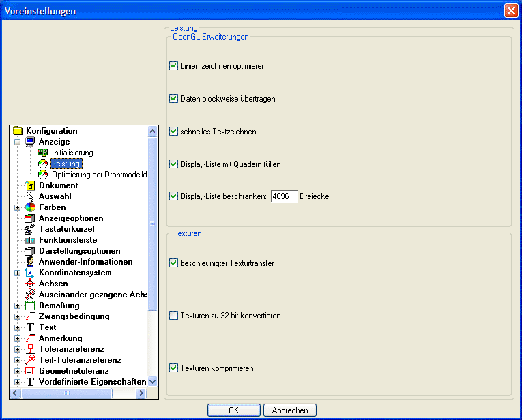
Task: Collapse the Anzeige tree node
Action: (x=17, y=142)
